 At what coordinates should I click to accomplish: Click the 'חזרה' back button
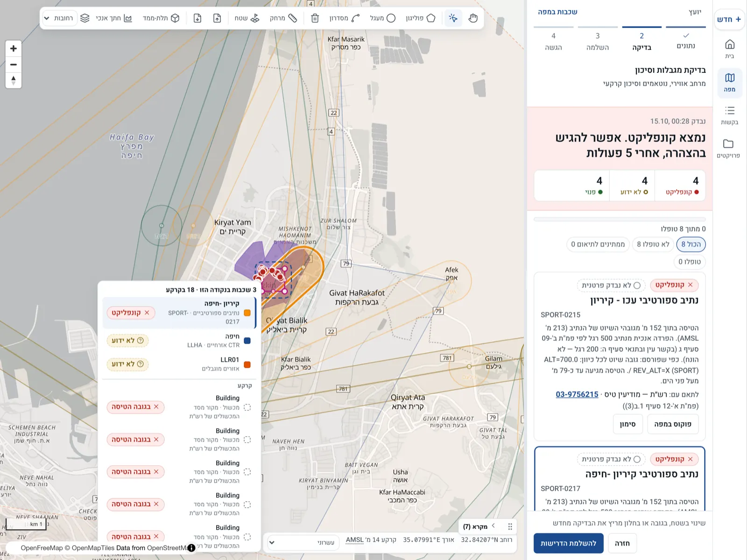click(x=622, y=543)
